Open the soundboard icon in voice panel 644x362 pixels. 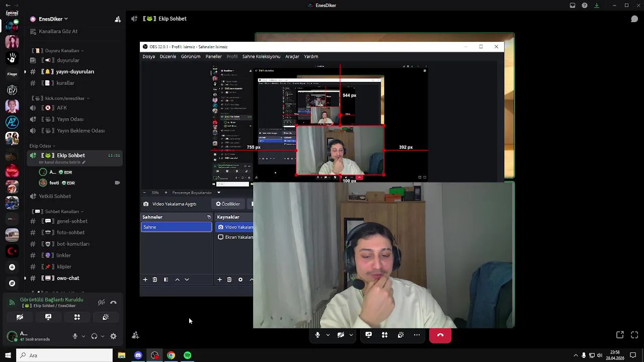coord(106,317)
